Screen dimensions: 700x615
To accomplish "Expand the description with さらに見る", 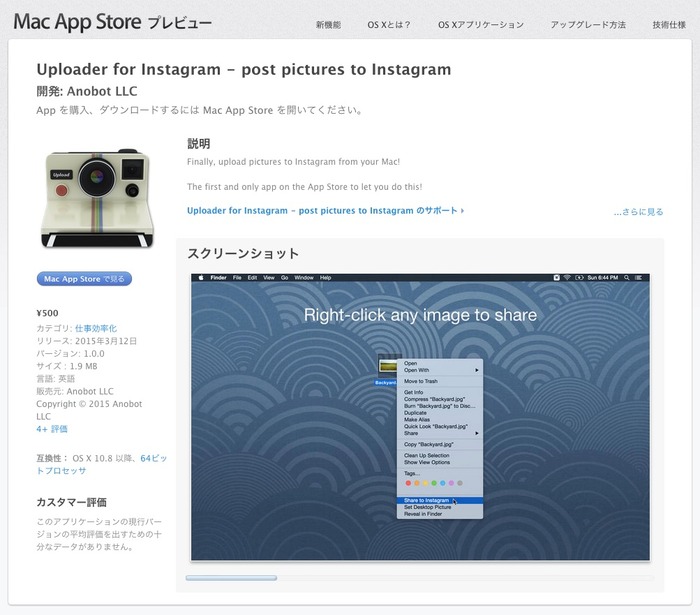I will pyautogui.click(x=638, y=212).
